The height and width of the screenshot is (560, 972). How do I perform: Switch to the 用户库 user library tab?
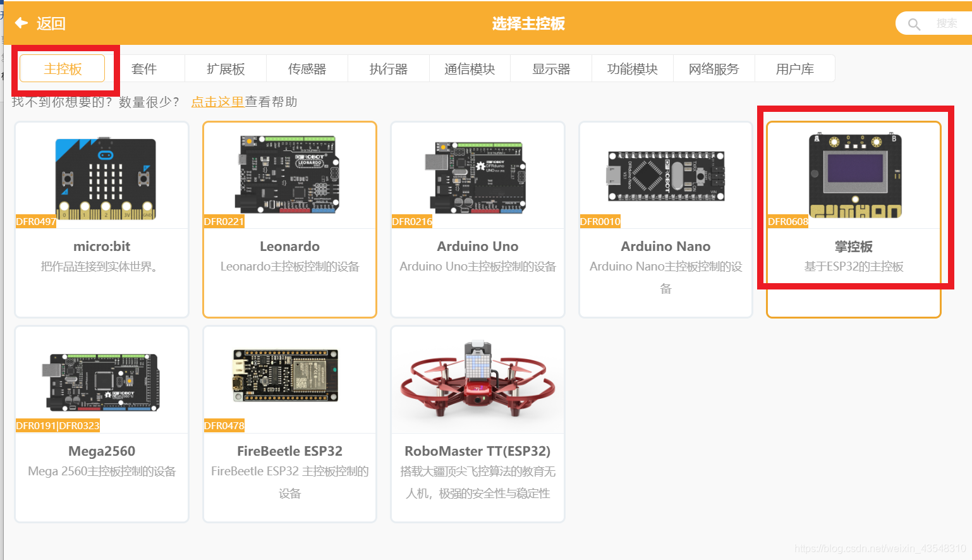(794, 68)
